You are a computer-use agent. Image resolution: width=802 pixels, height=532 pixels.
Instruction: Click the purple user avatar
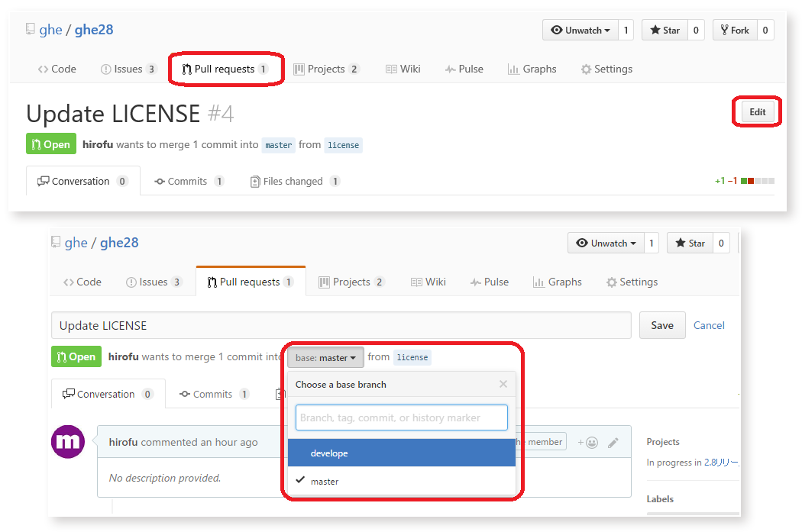click(x=68, y=441)
